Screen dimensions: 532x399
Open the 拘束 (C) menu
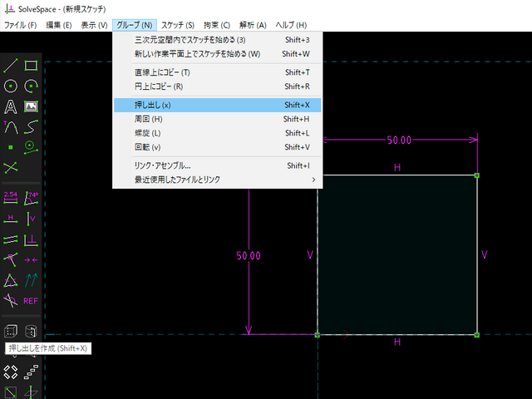[217, 25]
